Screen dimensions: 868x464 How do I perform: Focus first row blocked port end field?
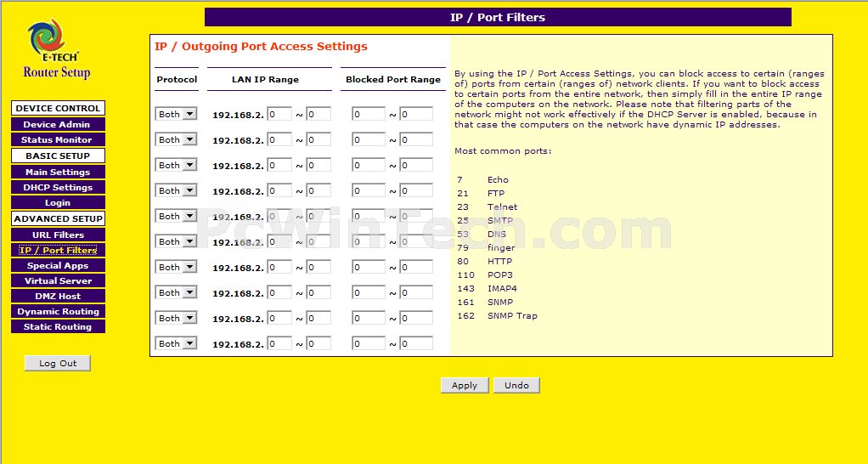(x=416, y=114)
